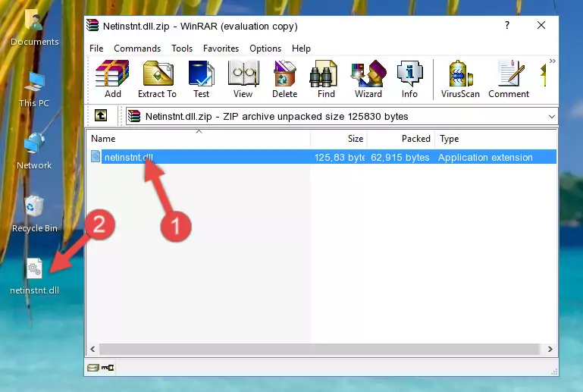Open the Help menu

point(301,49)
